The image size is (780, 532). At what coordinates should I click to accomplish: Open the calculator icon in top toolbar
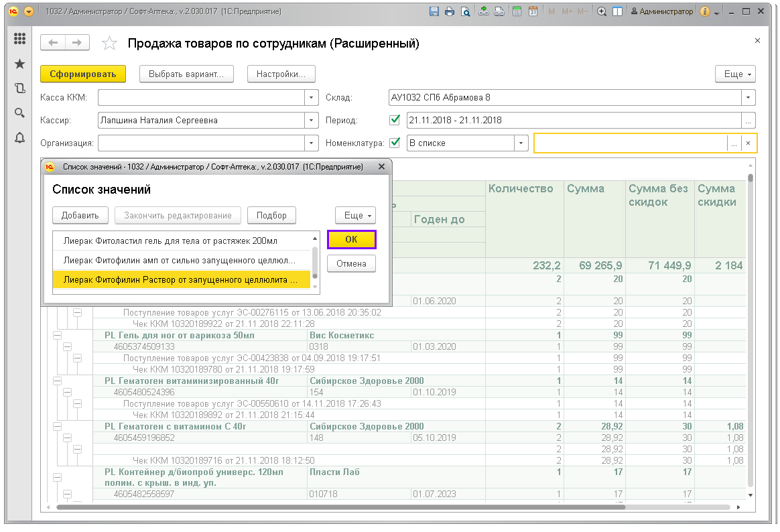pos(517,11)
